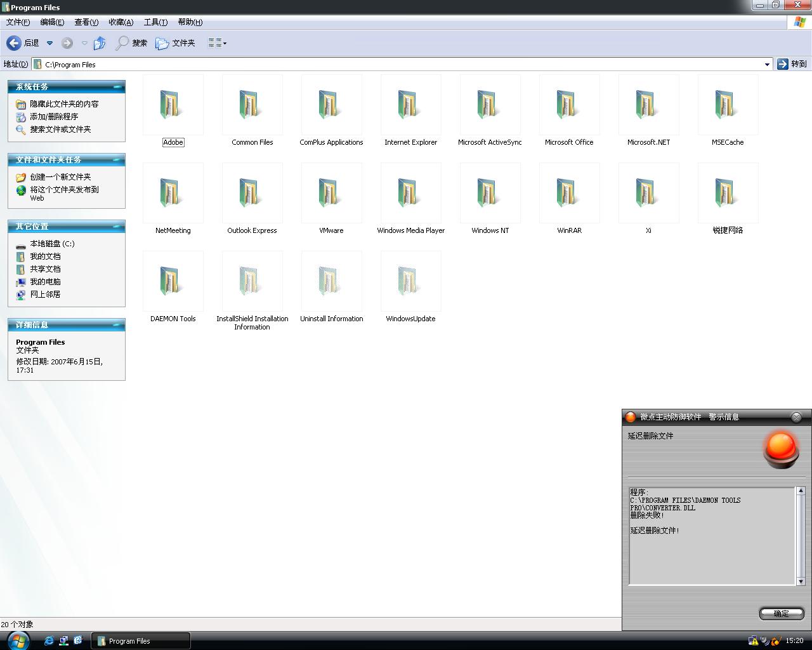
Task: Open the DAEMON Tools folder icon
Action: click(173, 281)
